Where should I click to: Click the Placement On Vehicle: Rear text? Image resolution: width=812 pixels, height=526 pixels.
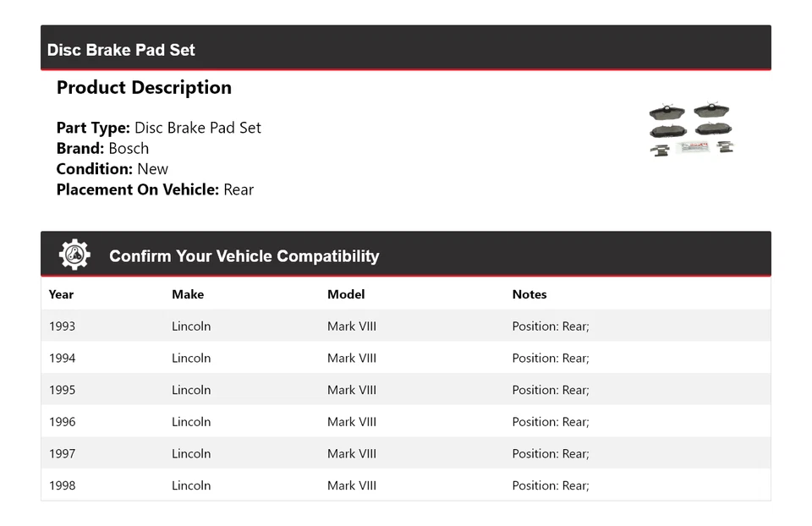pos(155,189)
